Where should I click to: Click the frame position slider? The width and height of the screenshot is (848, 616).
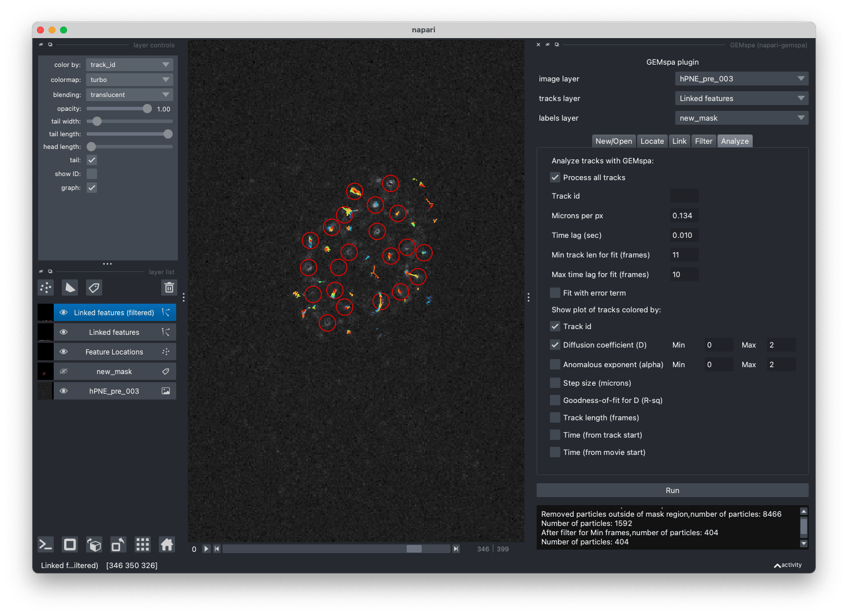[x=336, y=549]
